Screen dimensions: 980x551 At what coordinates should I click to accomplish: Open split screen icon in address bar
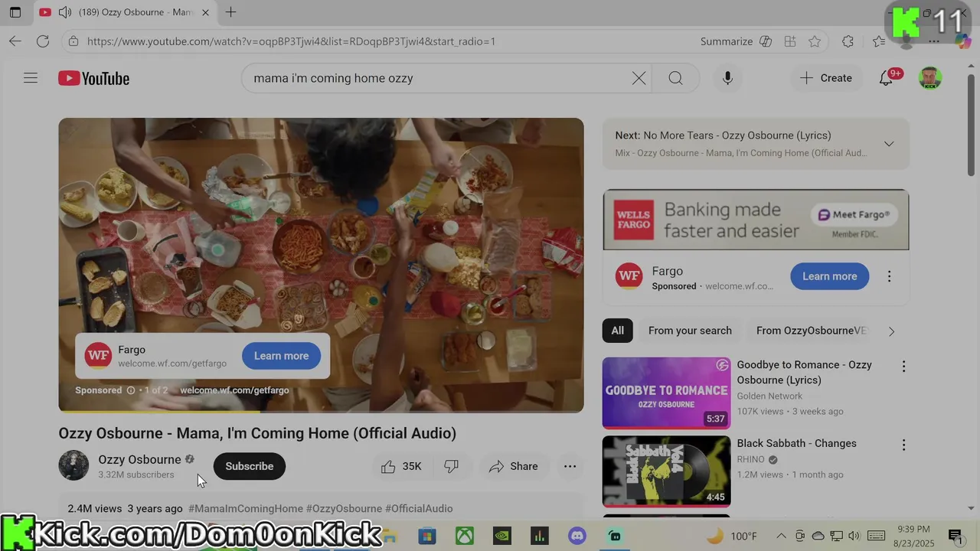coord(790,41)
